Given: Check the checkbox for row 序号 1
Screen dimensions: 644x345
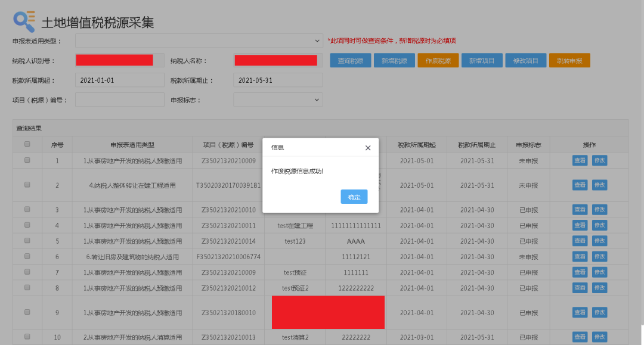Looking at the screenshot, I should tap(27, 160).
